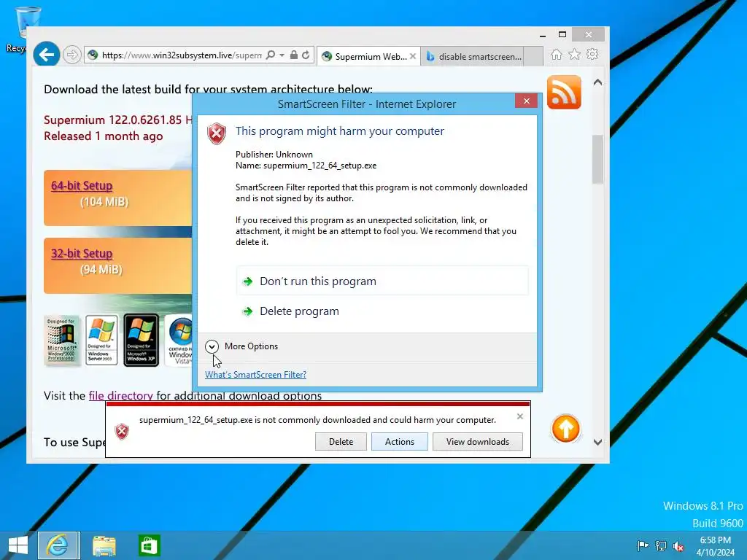747x560 pixels.
Task: Dismiss the download notification bar
Action: (x=519, y=416)
